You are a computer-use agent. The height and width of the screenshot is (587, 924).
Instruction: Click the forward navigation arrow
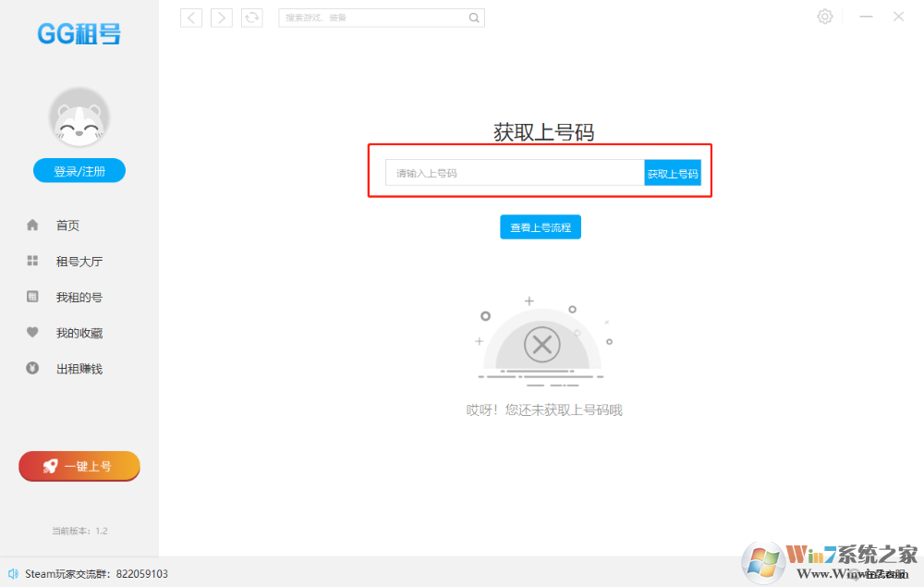point(221,17)
